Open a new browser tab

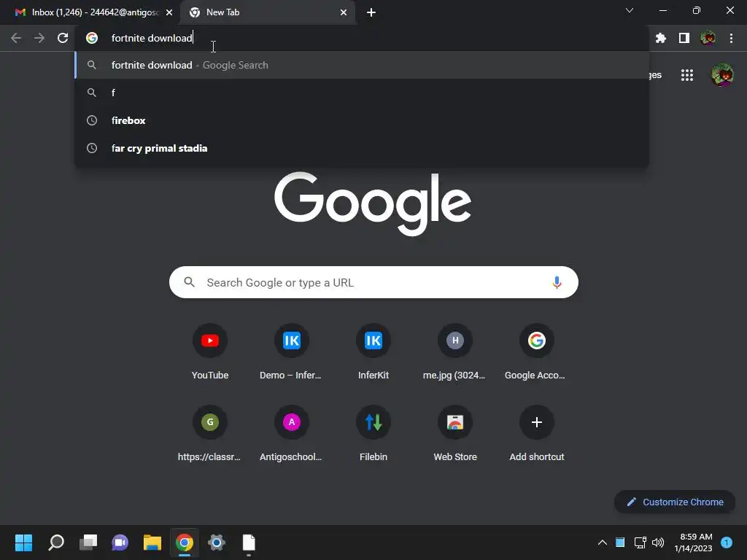[x=371, y=12]
